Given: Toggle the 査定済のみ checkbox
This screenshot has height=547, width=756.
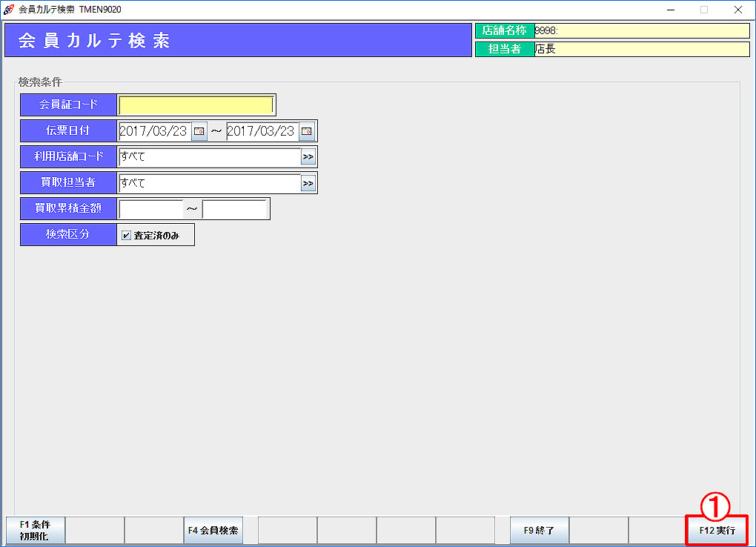Looking at the screenshot, I should pos(126,236).
